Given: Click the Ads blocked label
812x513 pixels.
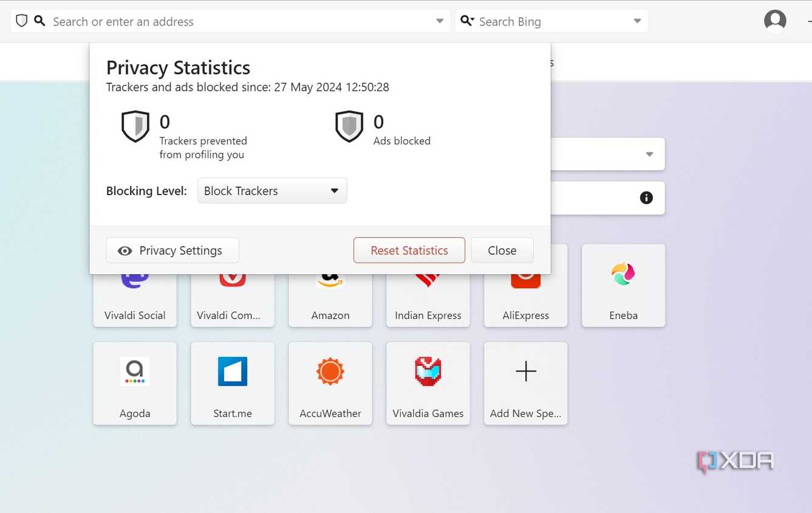Looking at the screenshot, I should tap(402, 141).
